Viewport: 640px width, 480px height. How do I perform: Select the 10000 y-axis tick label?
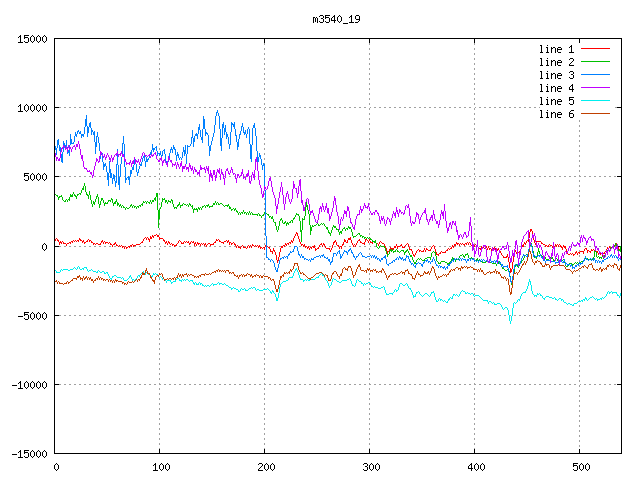click(32, 108)
